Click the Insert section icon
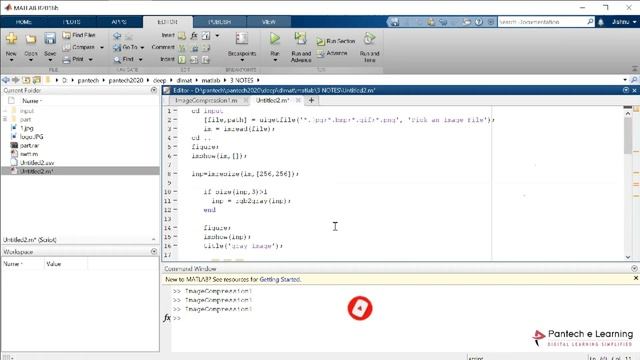The width and height of the screenshot is (640, 360). point(182,36)
